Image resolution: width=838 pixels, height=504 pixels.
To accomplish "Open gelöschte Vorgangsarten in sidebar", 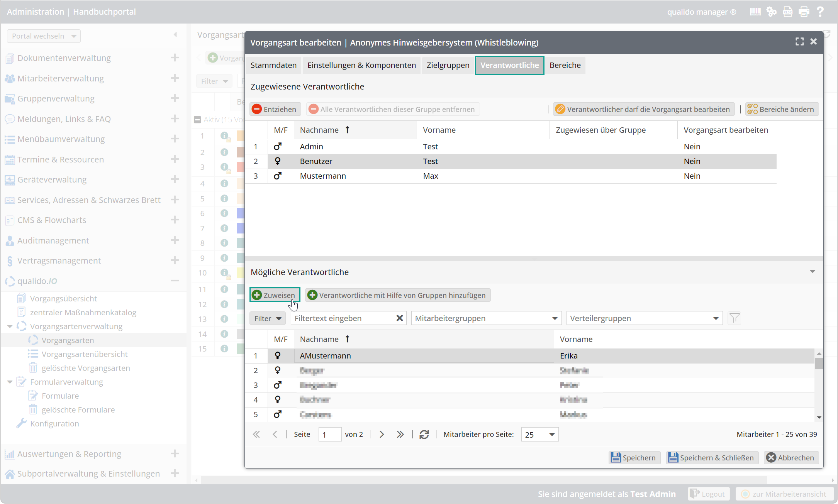I will 86,368.
